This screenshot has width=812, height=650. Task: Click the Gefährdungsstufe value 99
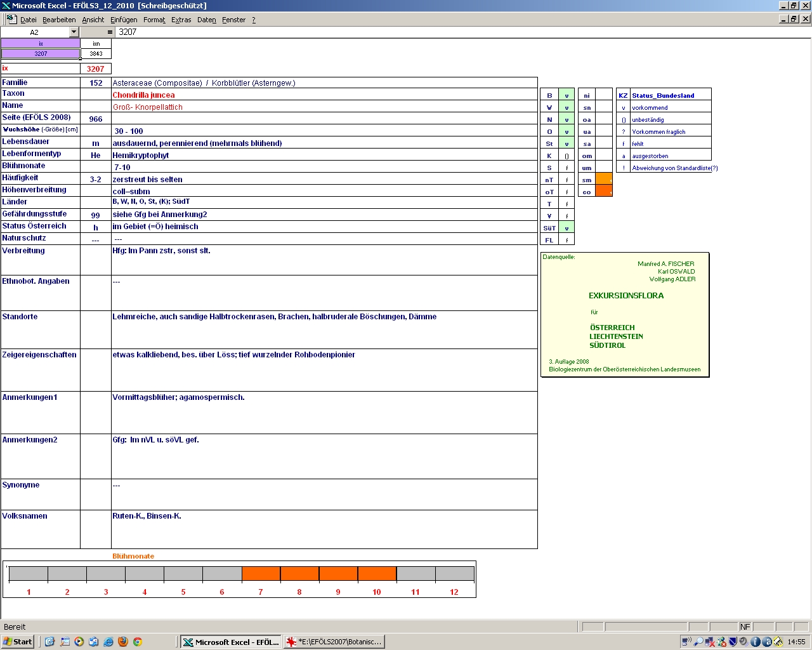tap(96, 216)
